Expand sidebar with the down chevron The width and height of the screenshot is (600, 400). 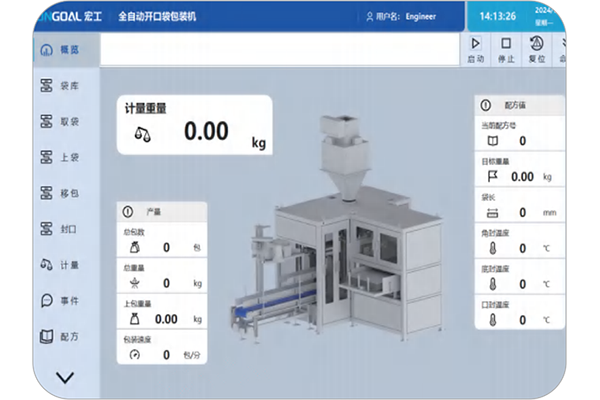coord(66,377)
